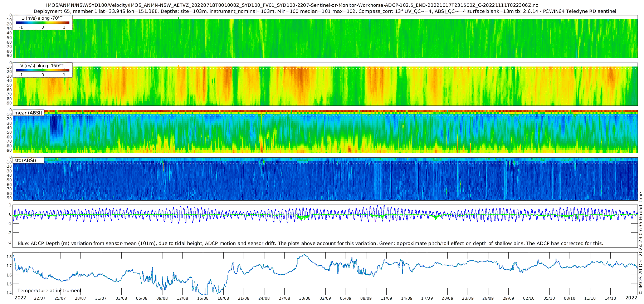This screenshot has width=644, height=304.
Task: Select the mean(ABSI) panel label
Action: [x=28, y=113]
